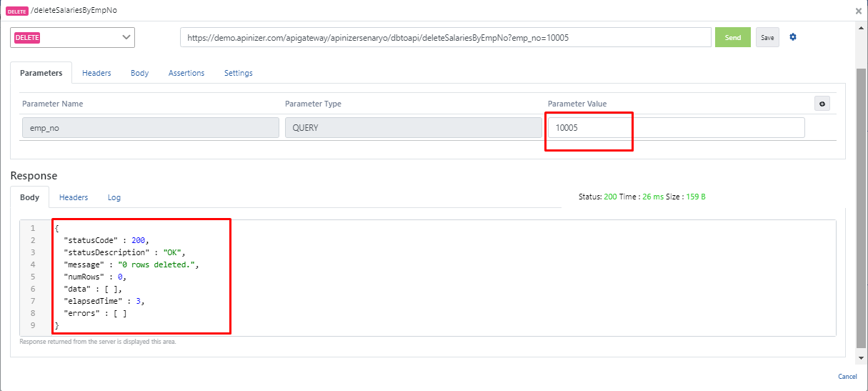Image resolution: width=868 pixels, height=391 pixels.
Task: Click the add parameter plus icon
Action: [x=822, y=104]
